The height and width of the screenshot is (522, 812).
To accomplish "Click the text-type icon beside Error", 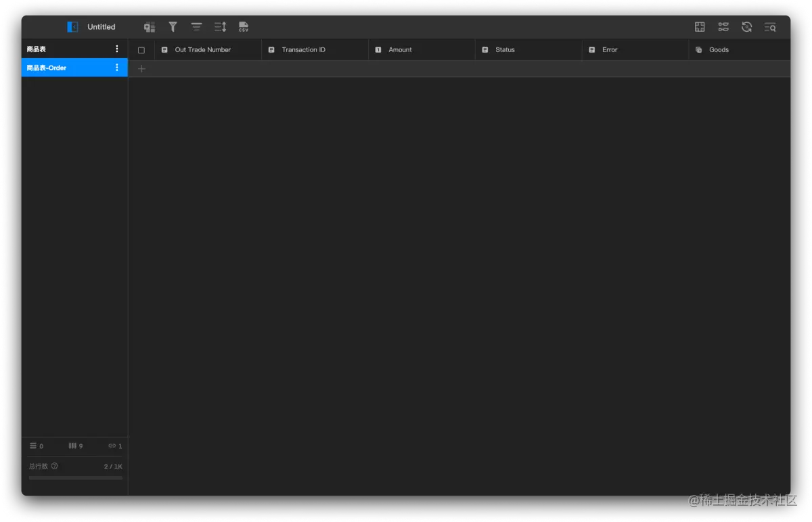I will point(592,50).
